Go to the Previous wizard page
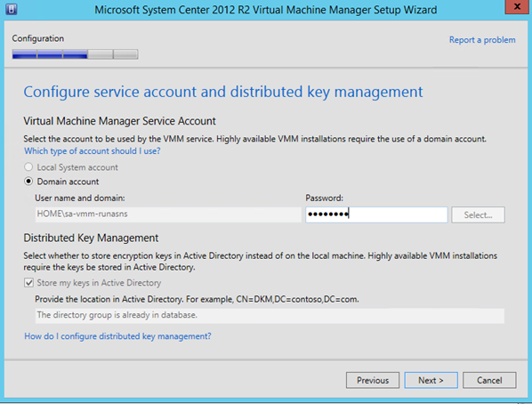532x404 pixels. 373,380
